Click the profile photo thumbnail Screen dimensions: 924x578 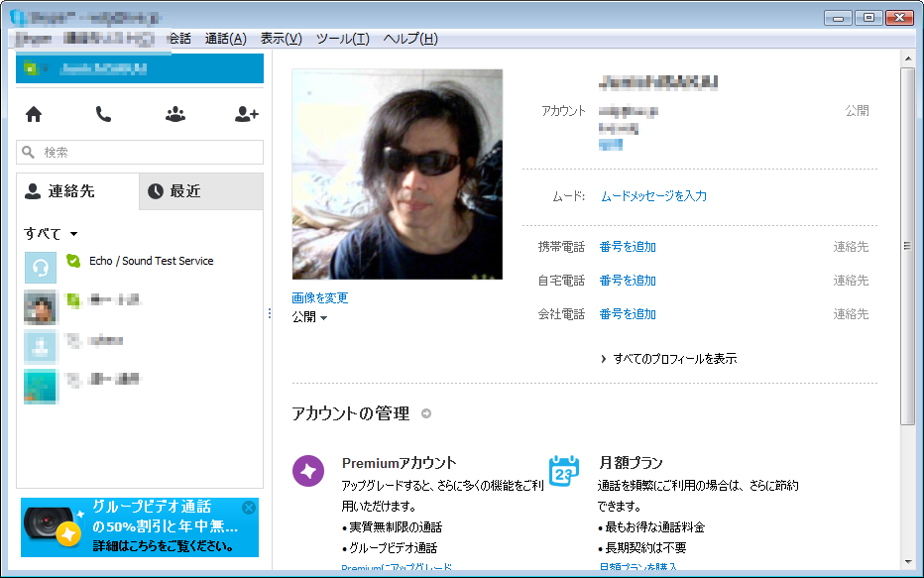click(398, 174)
